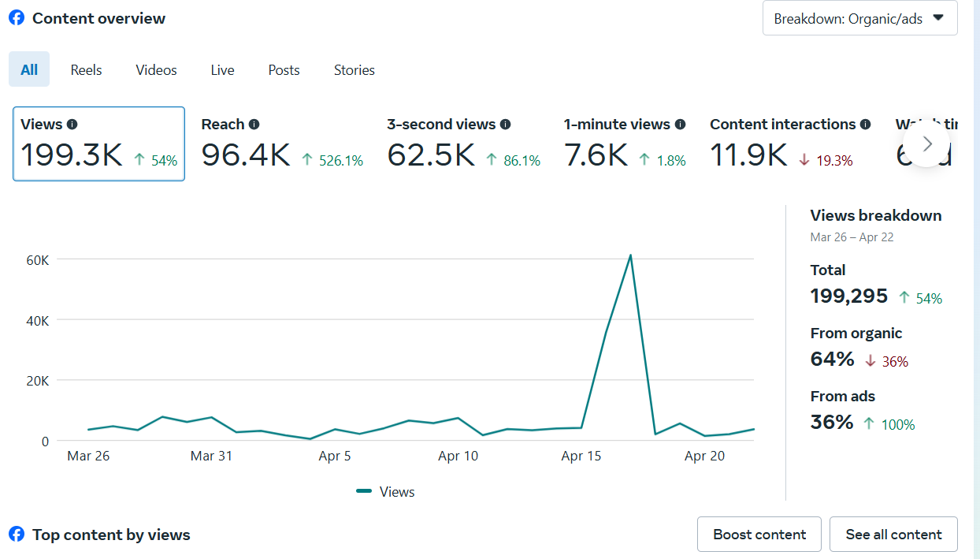Switch to the Posts tab
The image size is (980, 559).
[x=284, y=69]
